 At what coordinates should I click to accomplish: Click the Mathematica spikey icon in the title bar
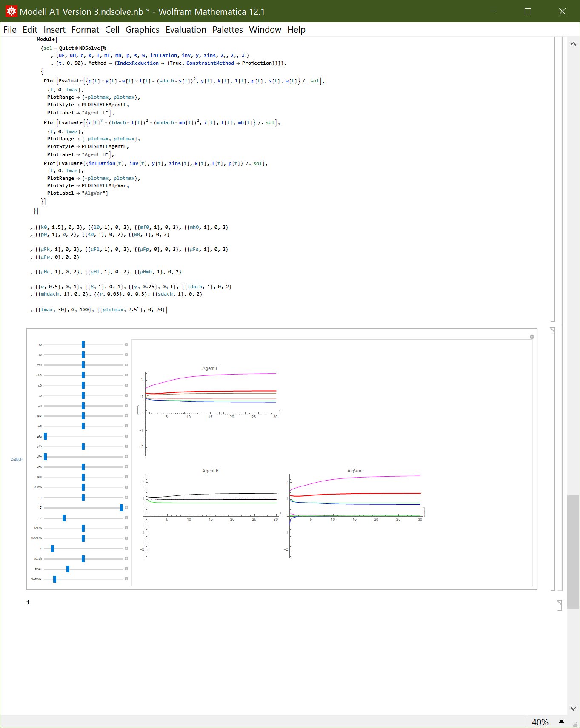pyautogui.click(x=11, y=11)
